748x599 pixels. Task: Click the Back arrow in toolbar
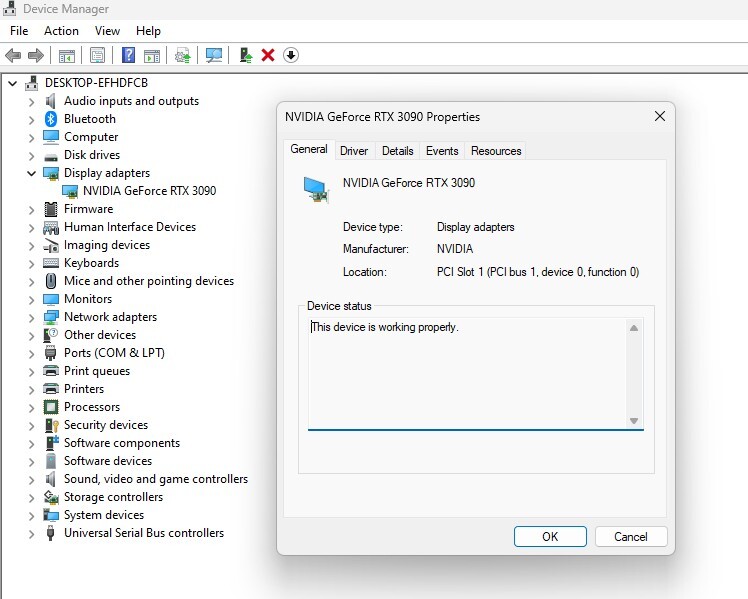pyautogui.click(x=13, y=55)
